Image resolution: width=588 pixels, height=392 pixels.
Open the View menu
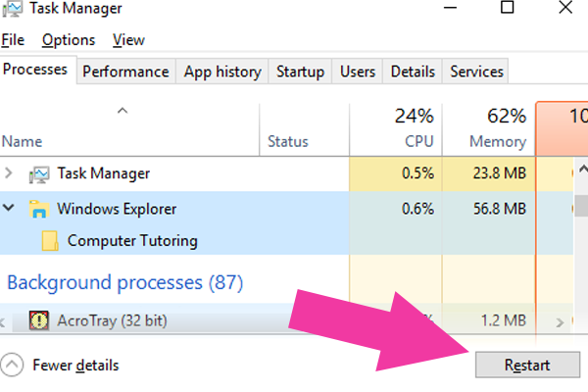click(128, 40)
